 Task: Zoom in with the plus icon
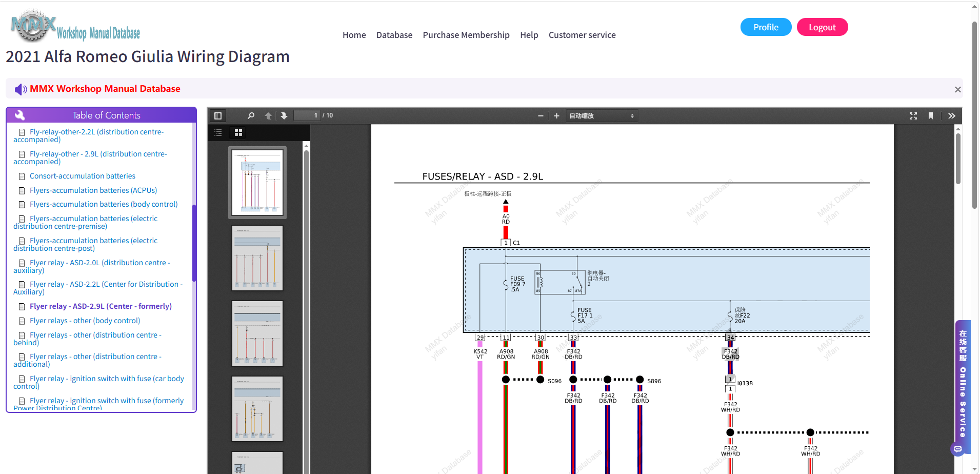[x=556, y=116]
